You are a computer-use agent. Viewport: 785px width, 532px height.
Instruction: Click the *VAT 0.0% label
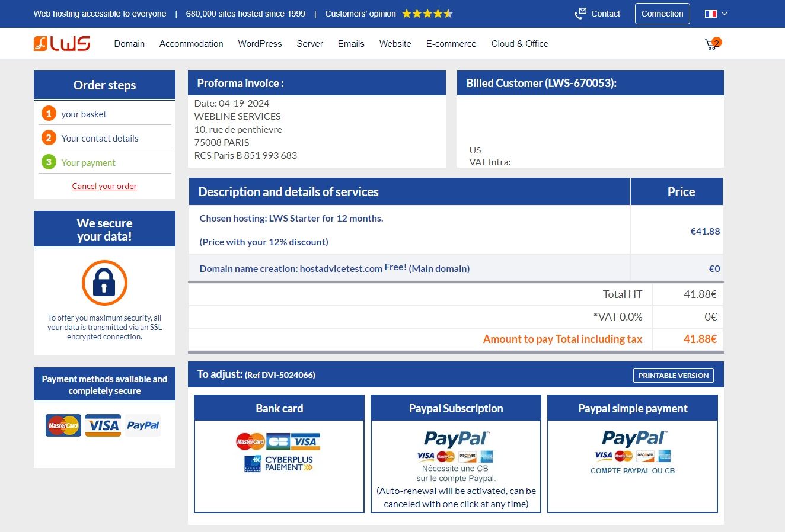coord(618,317)
